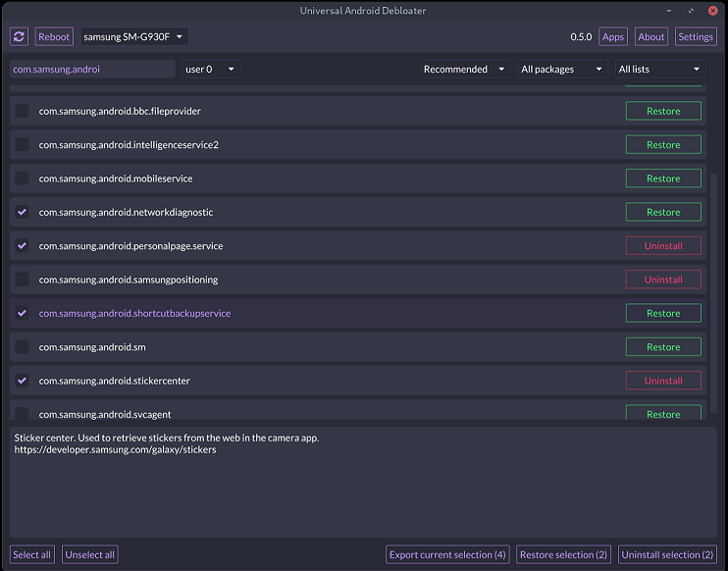The image size is (728, 571).
Task: Click the Select all button
Action: 32,554
